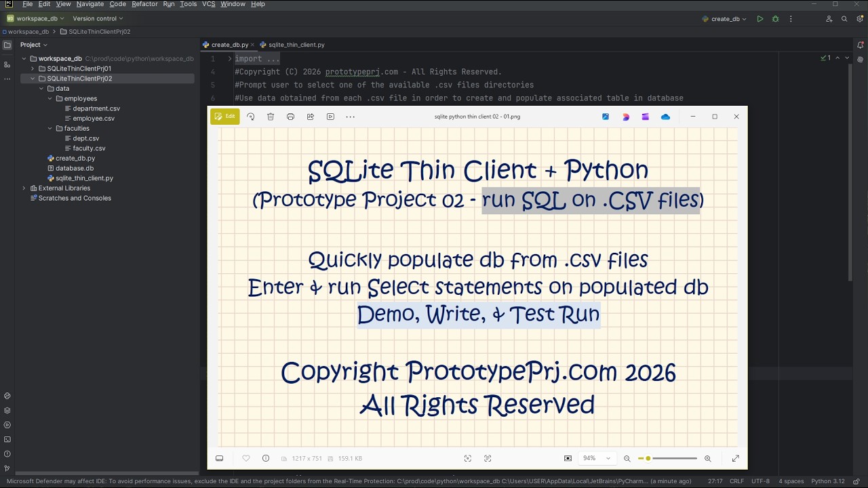Screen dimensions: 868x488
Task: Open the Navigate menu
Action: (90, 4)
